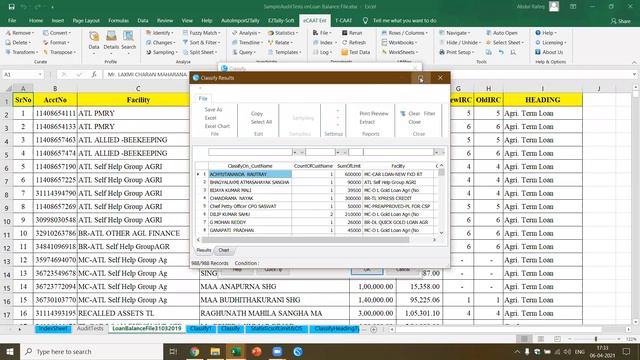Click the Split Sheet tool

coord(200,52)
